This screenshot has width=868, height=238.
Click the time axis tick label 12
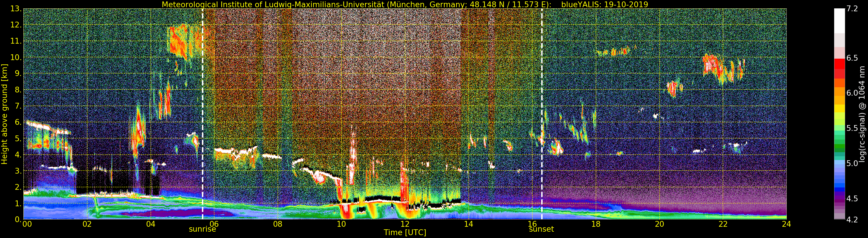click(x=405, y=224)
